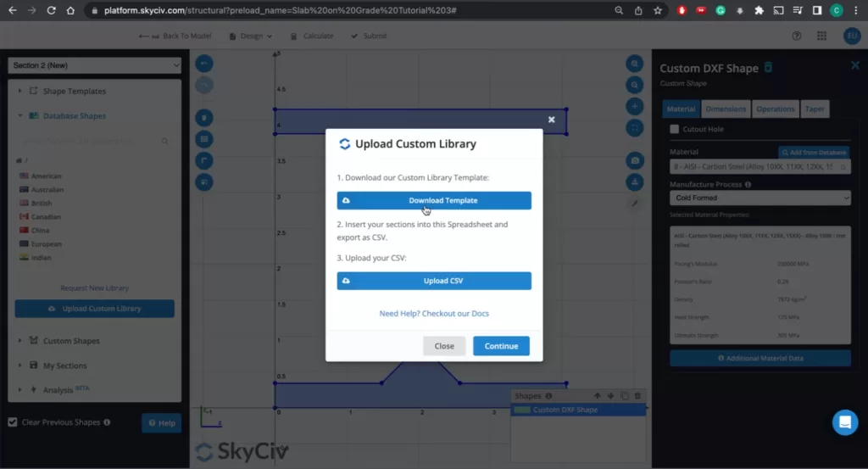Click the undo circular toolbar button
This screenshot has height=469, width=868.
tap(204, 64)
